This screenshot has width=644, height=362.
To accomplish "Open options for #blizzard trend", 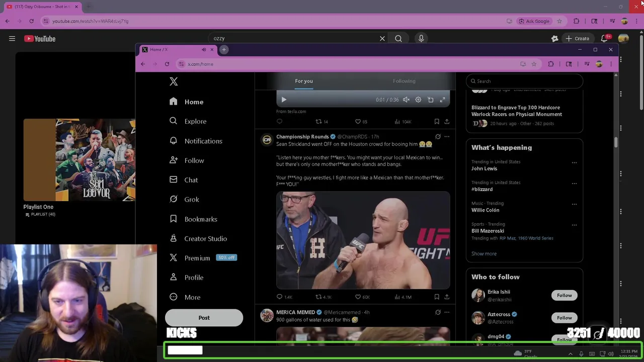I will tap(574, 184).
